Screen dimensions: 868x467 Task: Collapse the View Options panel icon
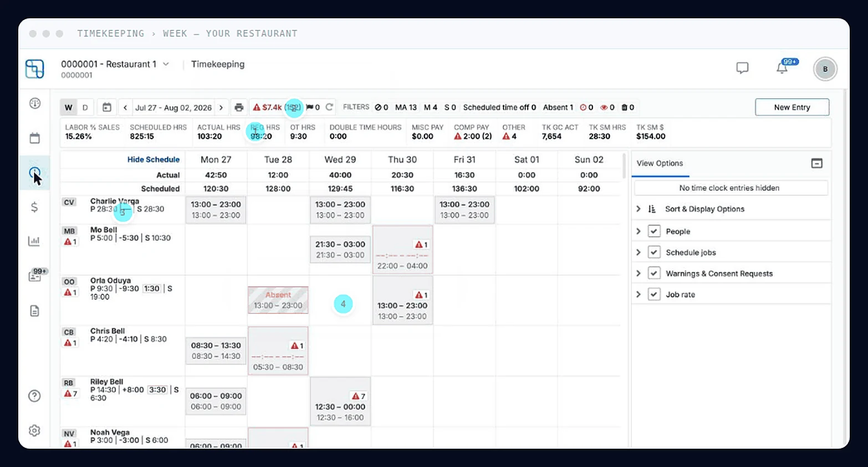point(816,163)
